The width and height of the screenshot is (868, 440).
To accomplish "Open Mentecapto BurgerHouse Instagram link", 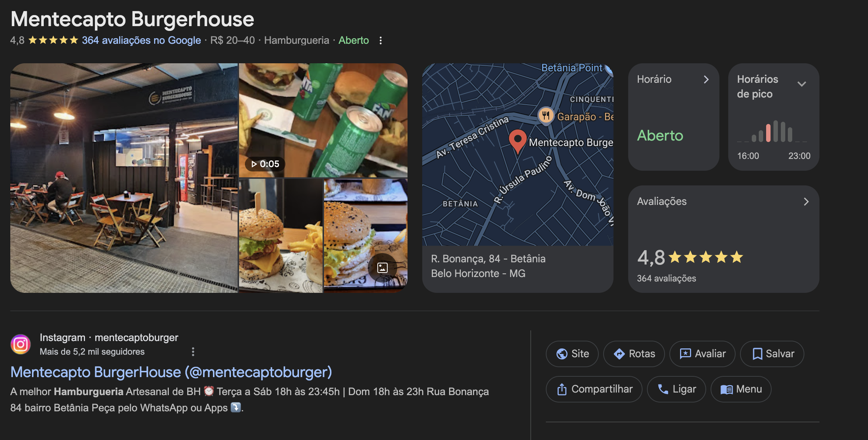I will [171, 372].
